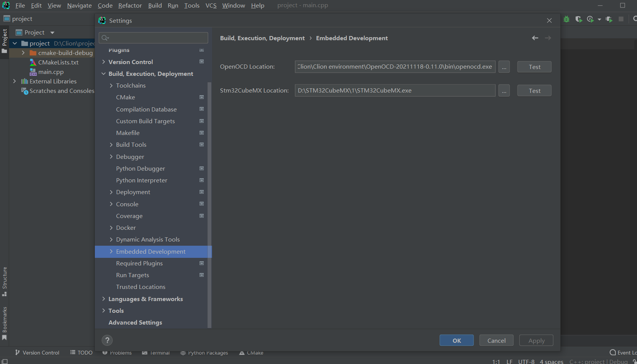Click the UTF-8 encoding in status bar

point(526,361)
